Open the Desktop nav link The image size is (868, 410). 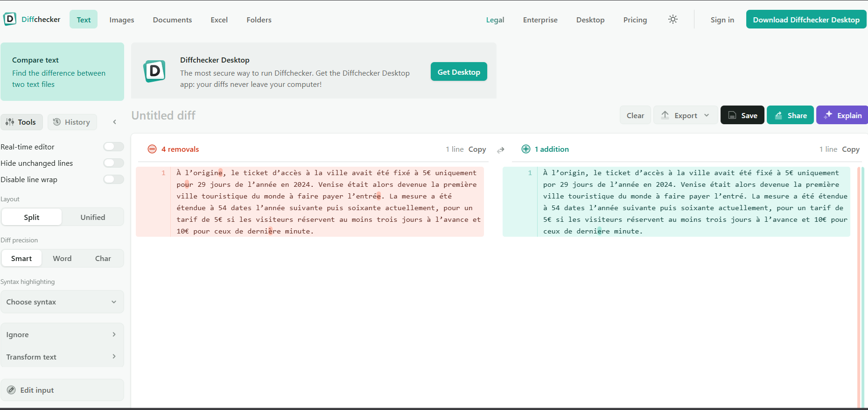coord(590,20)
